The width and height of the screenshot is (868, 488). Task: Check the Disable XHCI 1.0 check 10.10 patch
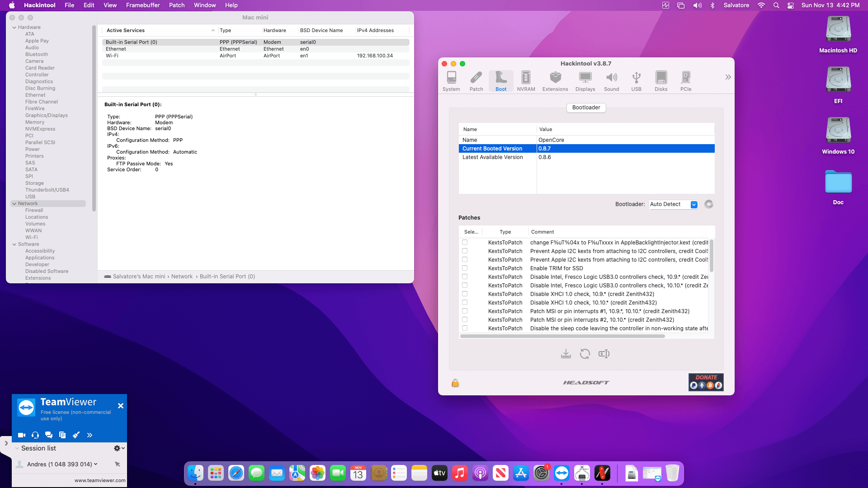[x=465, y=303]
